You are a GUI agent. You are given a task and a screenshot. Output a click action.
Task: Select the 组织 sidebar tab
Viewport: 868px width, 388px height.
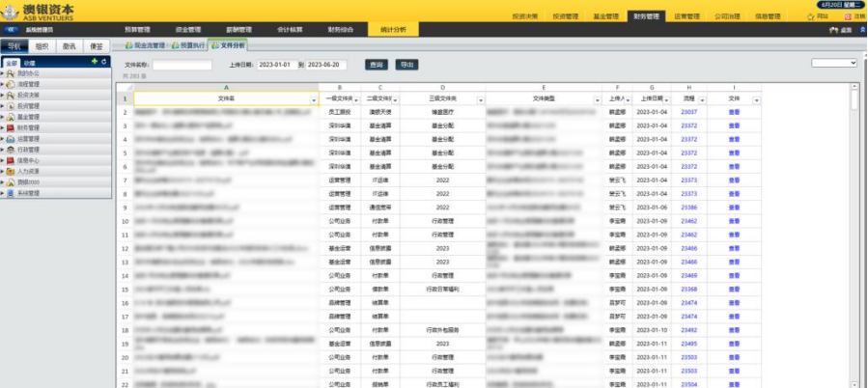point(42,45)
